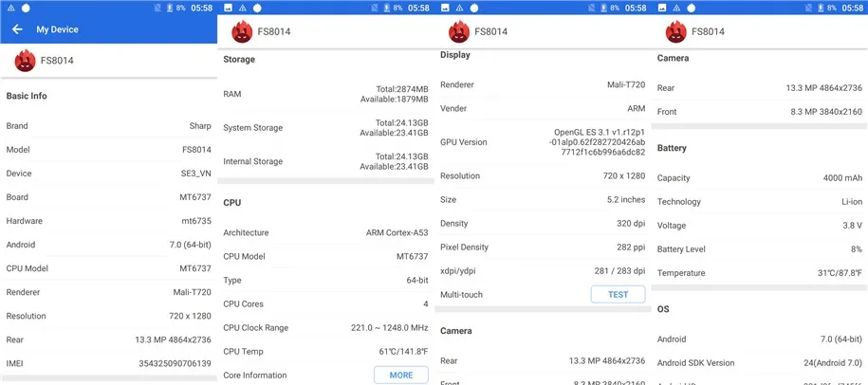This screenshot has height=385, width=868.
Task: Select the xdpi/ydpi 281 / 283 row
Action: (x=543, y=271)
